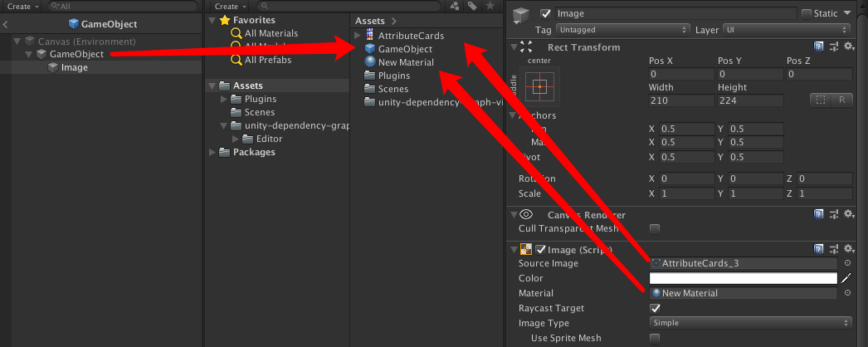
Task: Click the Source Image field AttributeCards_3
Action: [x=744, y=263]
